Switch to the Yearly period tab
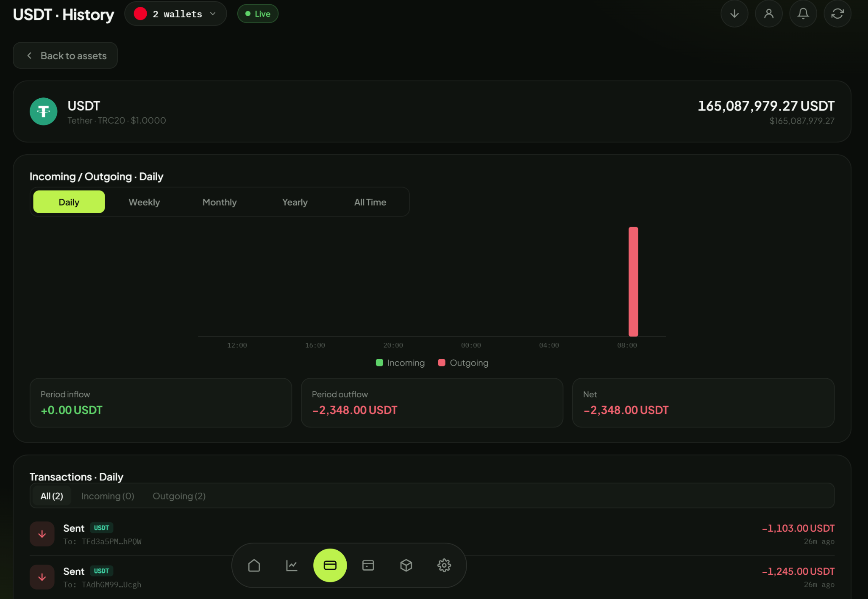This screenshot has height=599, width=868. click(x=295, y=202)
